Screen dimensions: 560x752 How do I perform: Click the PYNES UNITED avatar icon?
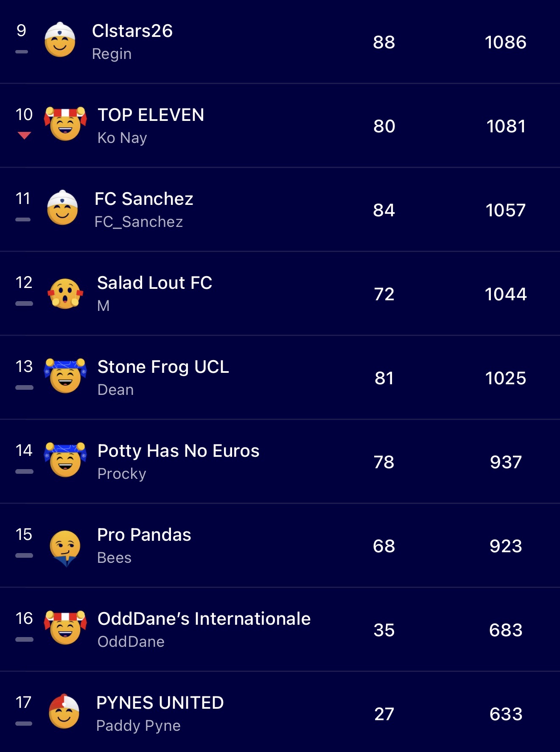tap(64, 712)
